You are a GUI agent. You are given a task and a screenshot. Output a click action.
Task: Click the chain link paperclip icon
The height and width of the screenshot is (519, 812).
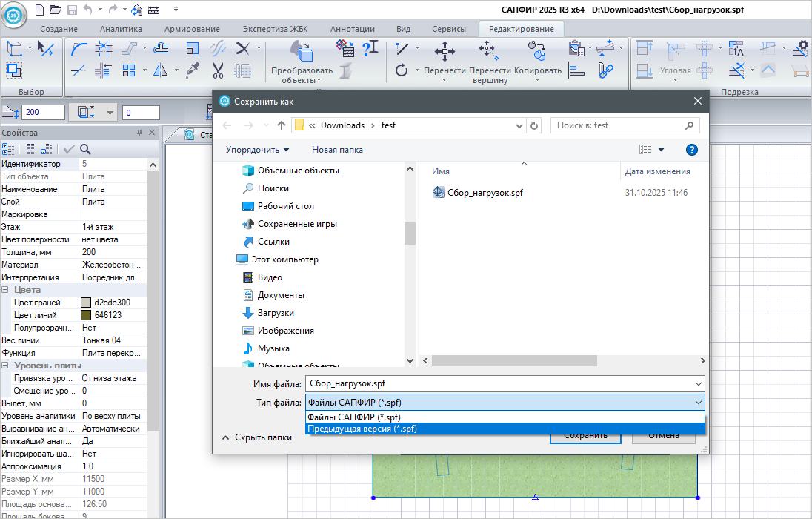point(605,70)
